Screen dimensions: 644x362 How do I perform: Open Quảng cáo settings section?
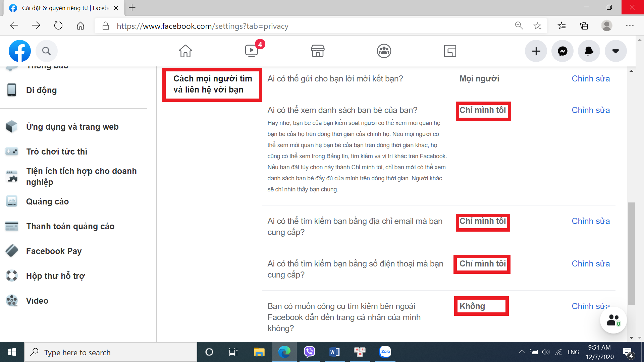(x=47, y=201)
